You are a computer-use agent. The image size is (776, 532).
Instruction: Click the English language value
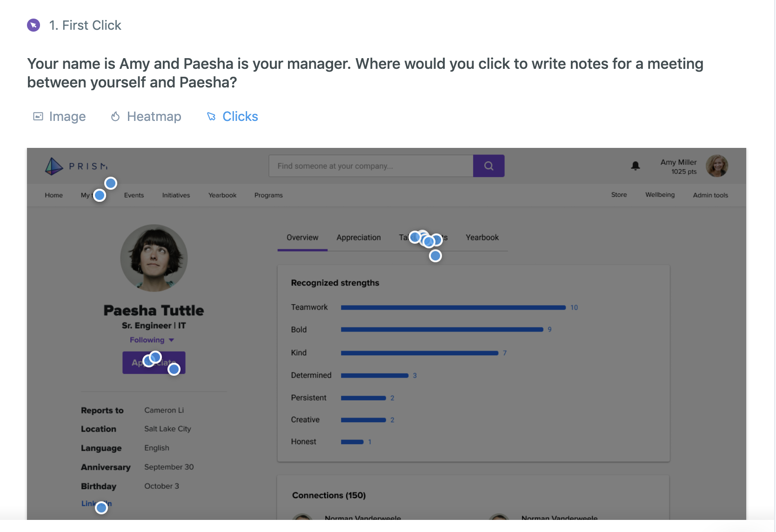[x=157, y=448]
